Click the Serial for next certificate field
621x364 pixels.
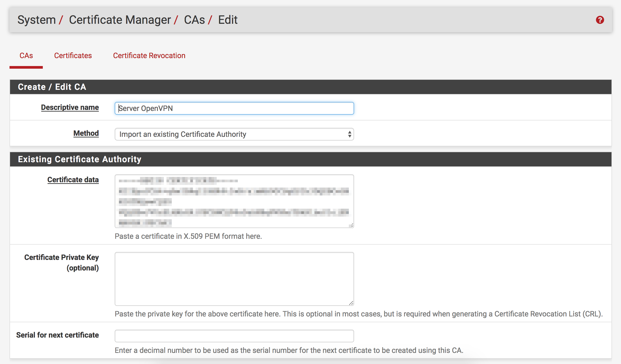point(234,336)
